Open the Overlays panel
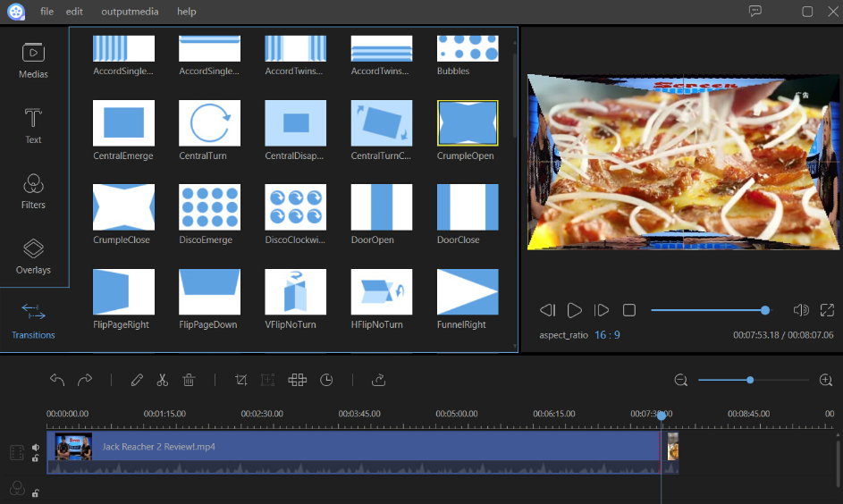 click(x=33, y=256)
